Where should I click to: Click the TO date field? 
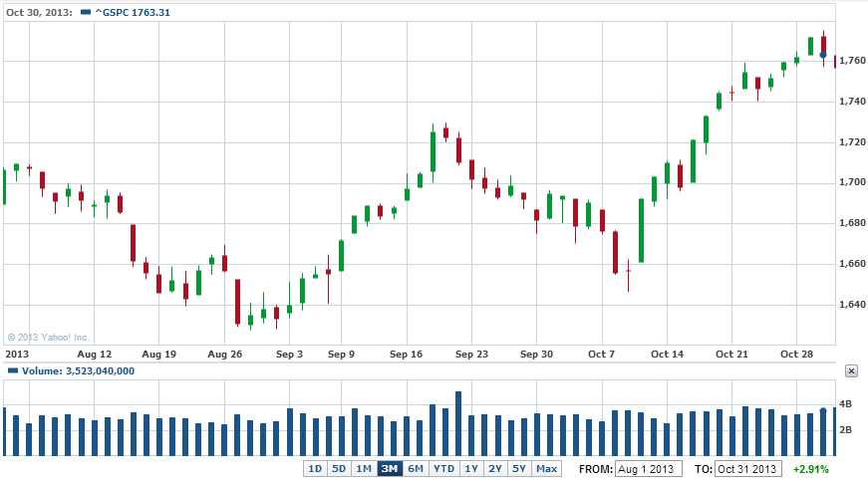(x=748, y=468)
